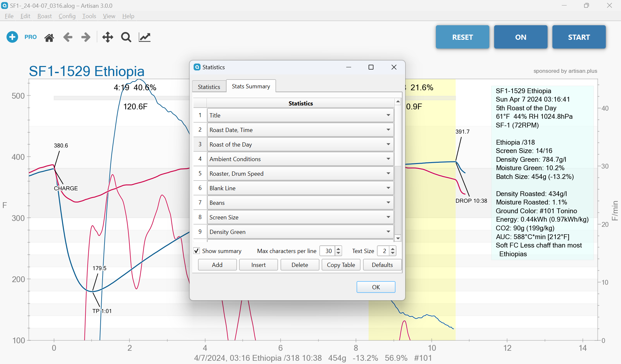The height and width of the screenshot is (364, 621).
Task: Click the Artisan icon in the main title bar
Action: click(x=5, y=6)
